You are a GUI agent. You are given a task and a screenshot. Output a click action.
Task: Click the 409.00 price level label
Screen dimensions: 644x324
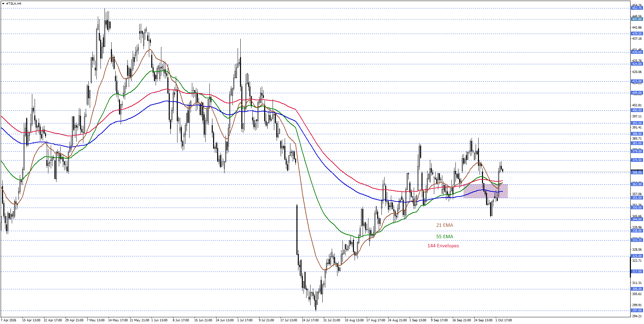[x=637, y=93]
